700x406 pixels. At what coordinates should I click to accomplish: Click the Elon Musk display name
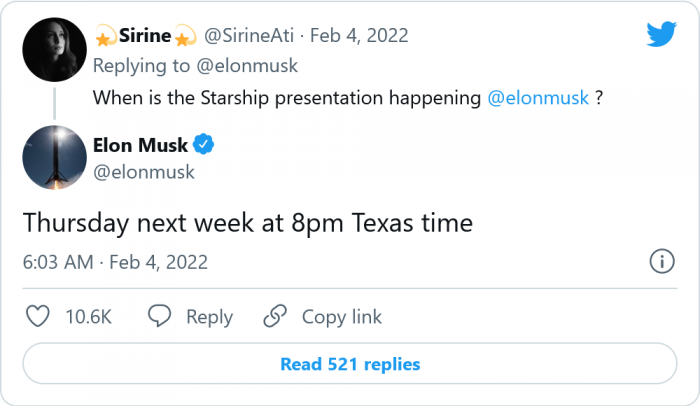pos(139,146)
